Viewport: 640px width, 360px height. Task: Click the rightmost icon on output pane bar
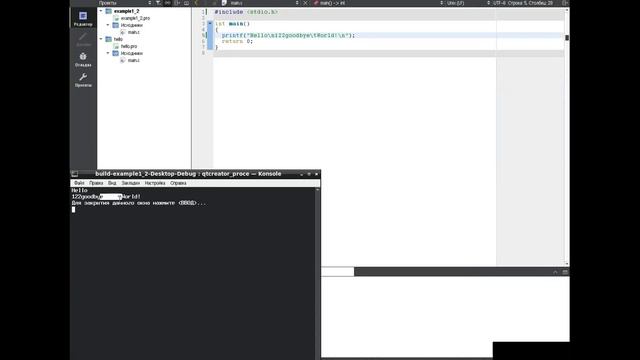[565, 272]
